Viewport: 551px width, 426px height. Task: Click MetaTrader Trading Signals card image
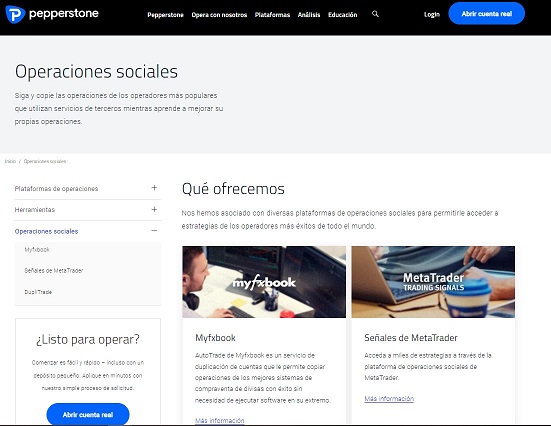(x=433, y=282)
